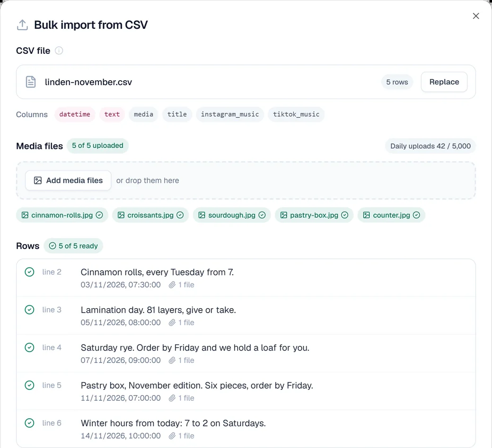The width and height of the screenshot is (492, 448).
Task: Select the linden-november.csv file name
Action: [88, 82]
